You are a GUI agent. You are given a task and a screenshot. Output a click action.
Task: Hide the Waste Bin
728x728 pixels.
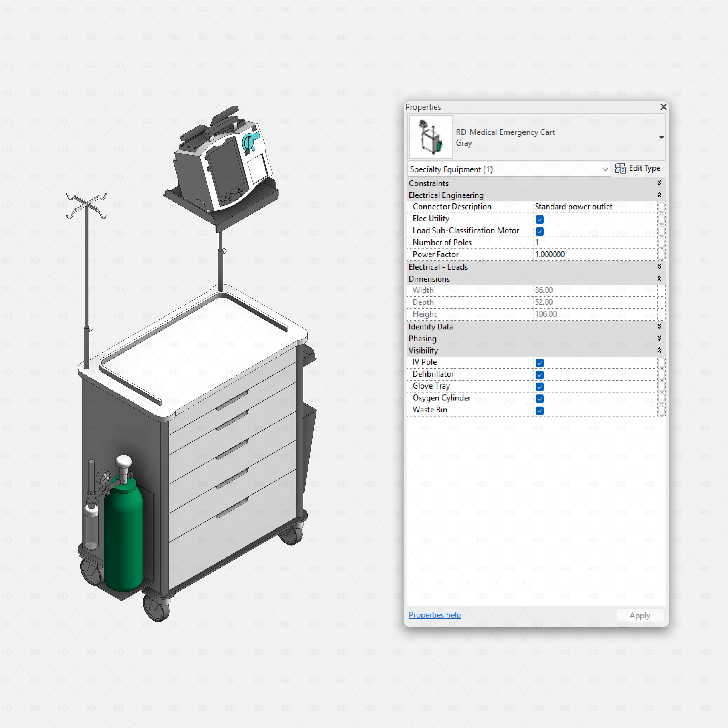[x=540, y=411]
